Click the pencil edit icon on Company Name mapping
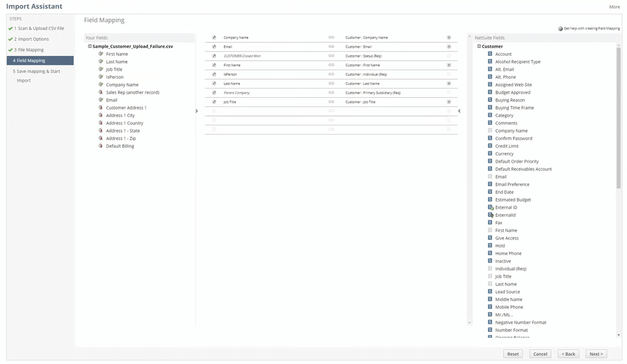Screen dimensions: 627x364 click(213, 38)
